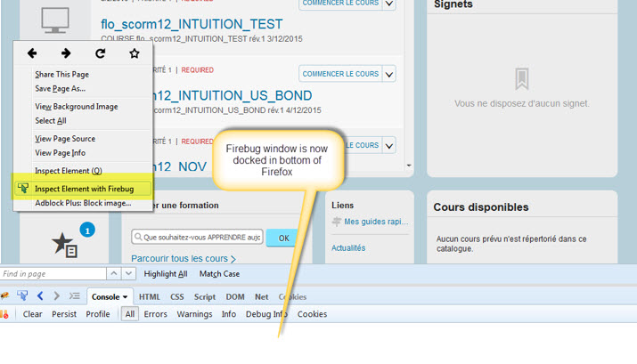
Task: Select the Info console filter
Action: (x=229, y=314)
